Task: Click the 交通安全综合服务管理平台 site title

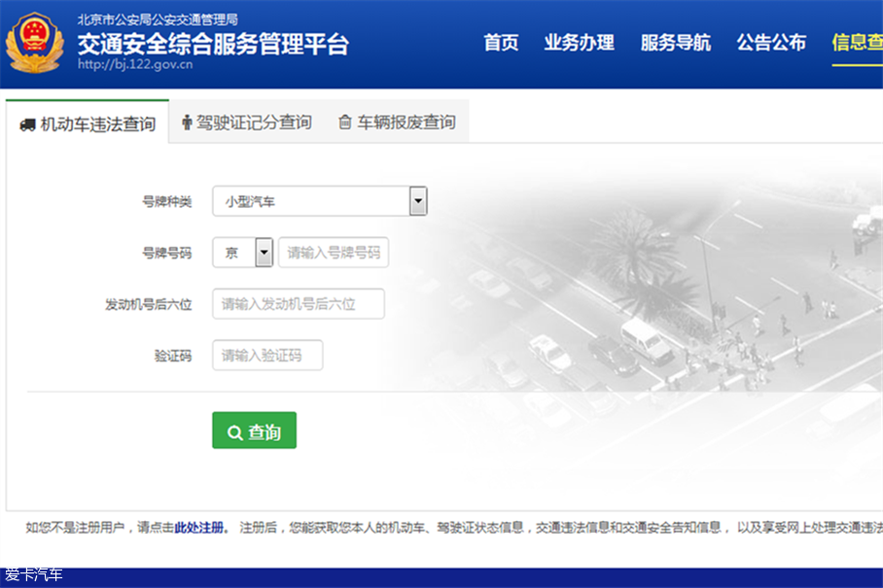Action: point(212,44)
